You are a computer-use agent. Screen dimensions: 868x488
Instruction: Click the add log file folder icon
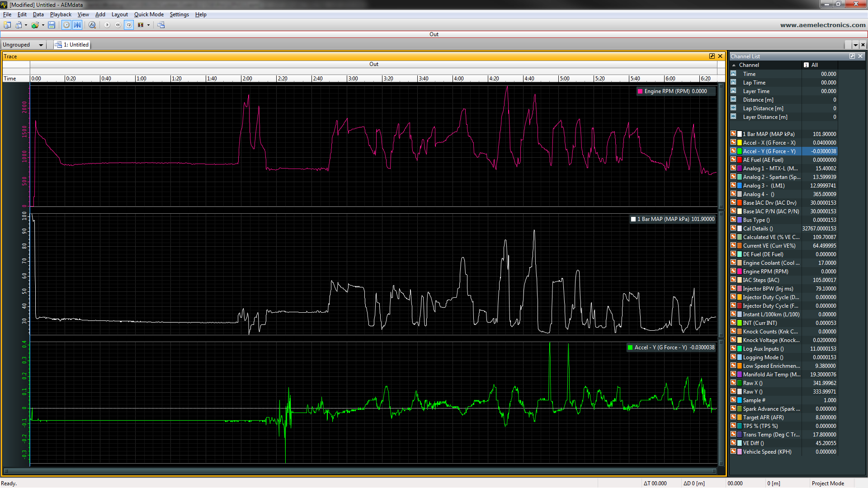35,25
